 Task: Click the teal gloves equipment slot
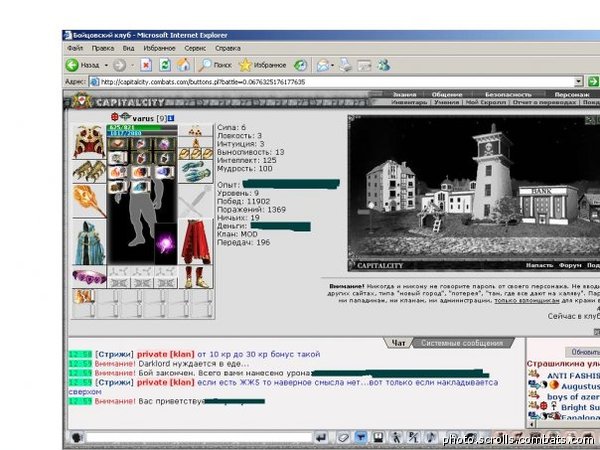196,172
